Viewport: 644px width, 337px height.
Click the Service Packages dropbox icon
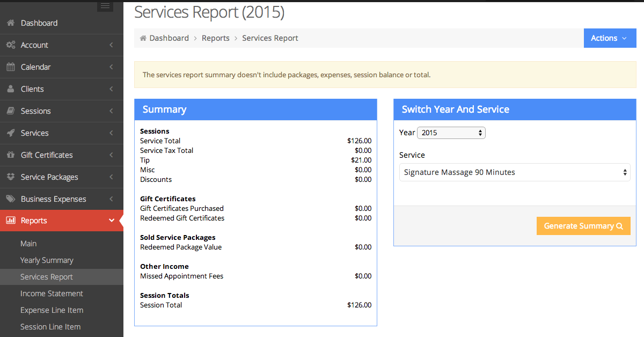point(10,177)
